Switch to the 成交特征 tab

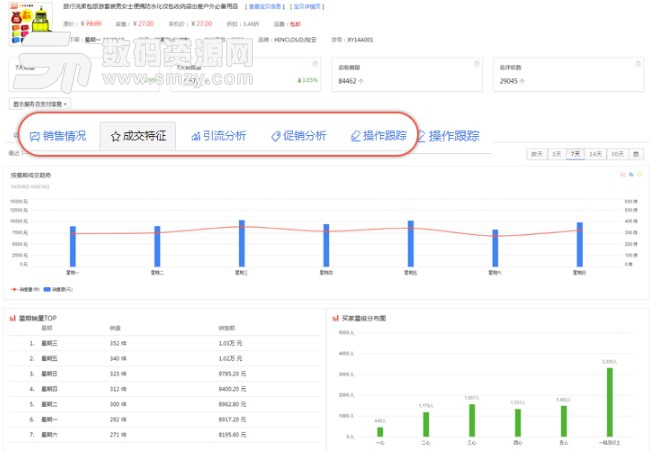[x=138, y=136]
